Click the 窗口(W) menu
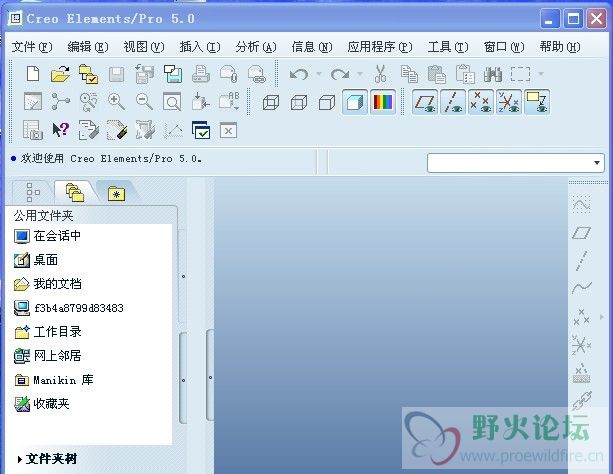Screen dimensions: 613x474 504,47
